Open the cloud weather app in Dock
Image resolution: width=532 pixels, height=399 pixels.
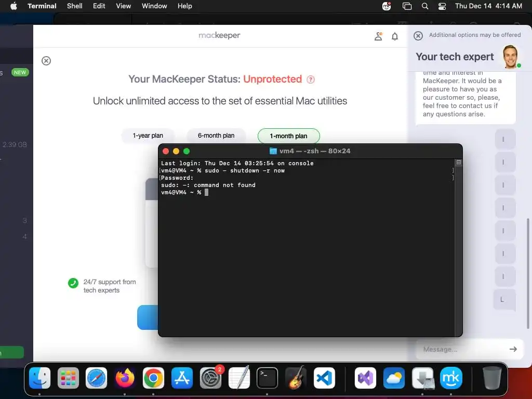click(394, 378)
